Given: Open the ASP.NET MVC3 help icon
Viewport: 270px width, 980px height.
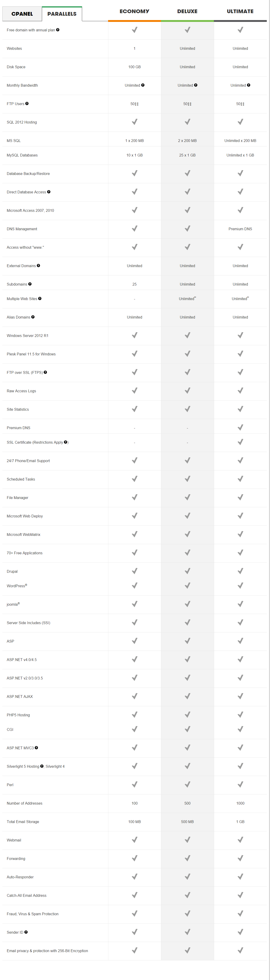Looking at the screenshot, I should click(37, 747).
